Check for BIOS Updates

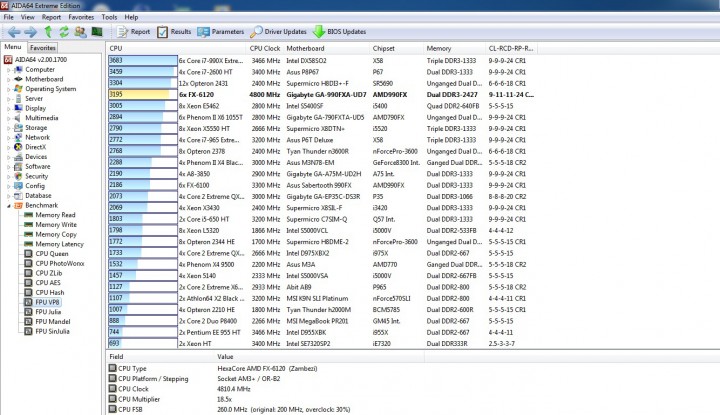pyautogui.click(x=339, y=32)
